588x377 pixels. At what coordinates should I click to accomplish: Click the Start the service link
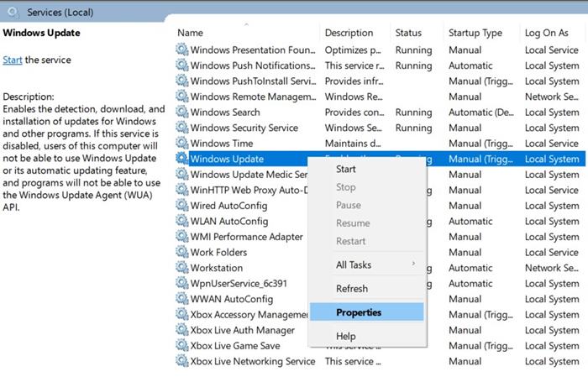13,60
